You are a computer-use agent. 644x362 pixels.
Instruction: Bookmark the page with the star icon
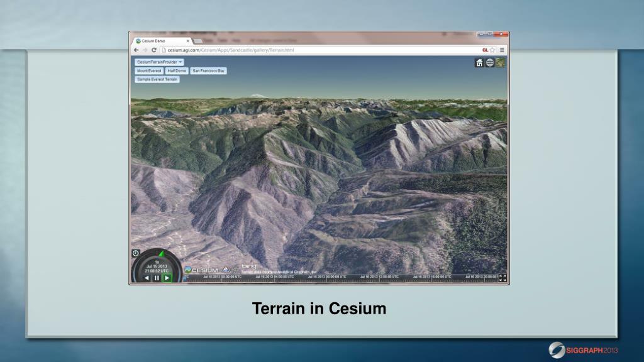492,50
